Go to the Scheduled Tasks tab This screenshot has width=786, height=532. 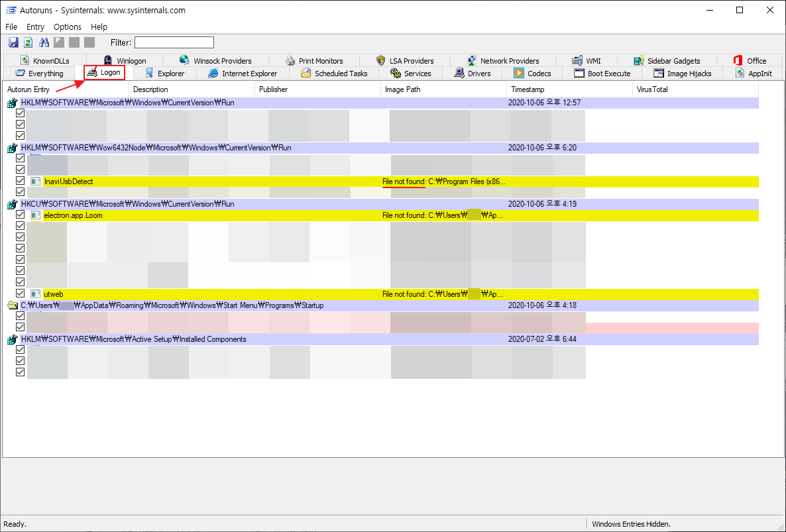(x=335, y=73)
